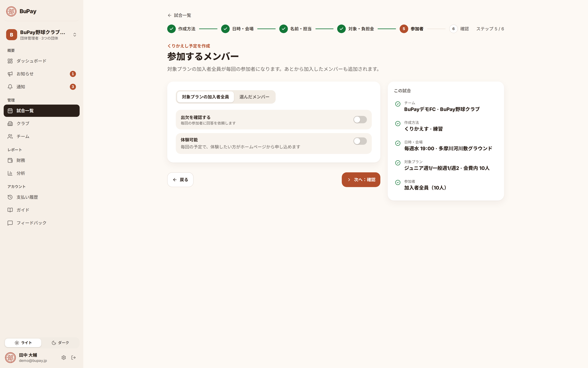This screenshot has width=588, height=368.
Task: Open ガイド book icon
Action: tap(10, 210)
